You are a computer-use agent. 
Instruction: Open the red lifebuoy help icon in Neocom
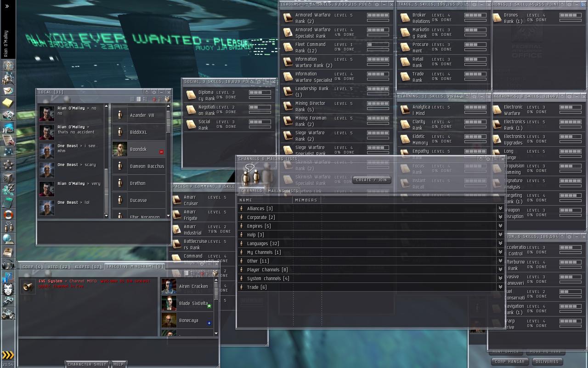click(8, 214)
